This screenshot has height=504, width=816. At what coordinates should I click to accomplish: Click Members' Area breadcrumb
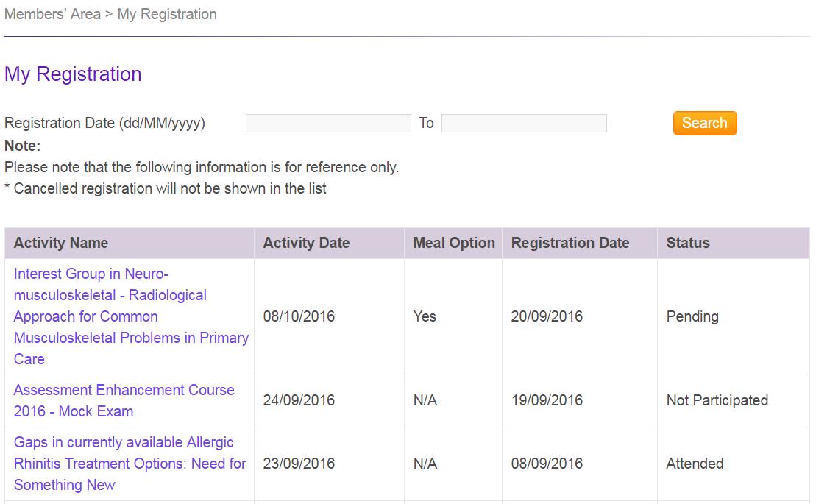[52, 14]
